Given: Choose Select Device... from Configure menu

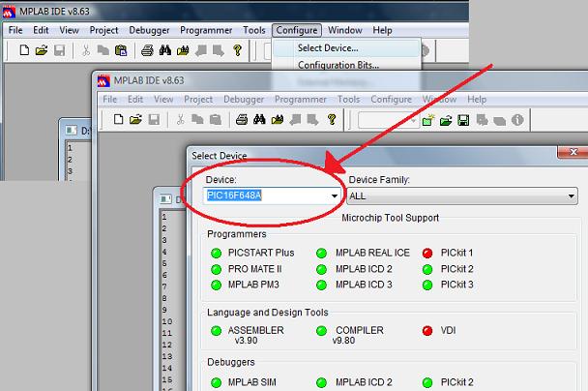Looking at the screenshot, I should (x=346, y=48).
